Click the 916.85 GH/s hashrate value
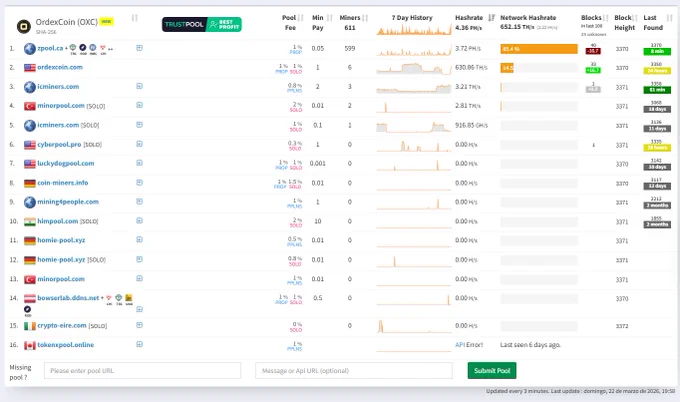 pyautogui.click(x=471, y=125)
